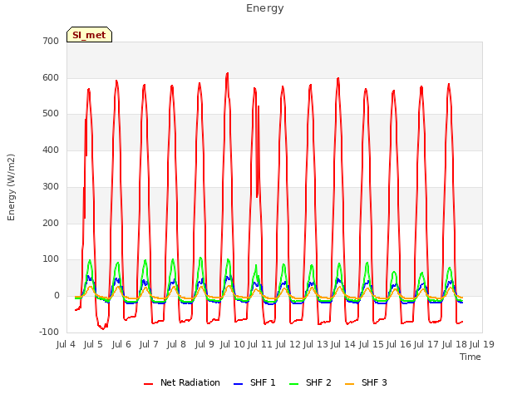
Task: Click the Jul 4 x-axis tick label
Action: tap(66, 344)
